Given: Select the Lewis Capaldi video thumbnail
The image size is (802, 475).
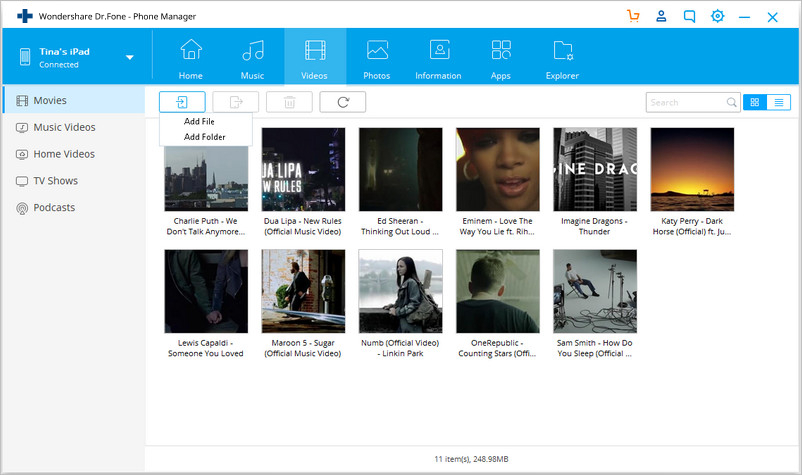Looking at the screenshot, I should coord(206,291).
